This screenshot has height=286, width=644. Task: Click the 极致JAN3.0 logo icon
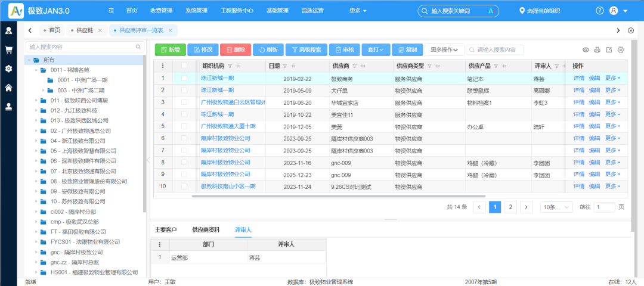16,10
